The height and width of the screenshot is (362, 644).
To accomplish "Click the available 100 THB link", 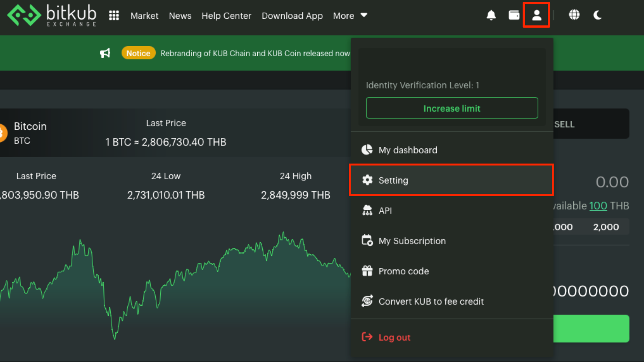I will tap(598, 205).
